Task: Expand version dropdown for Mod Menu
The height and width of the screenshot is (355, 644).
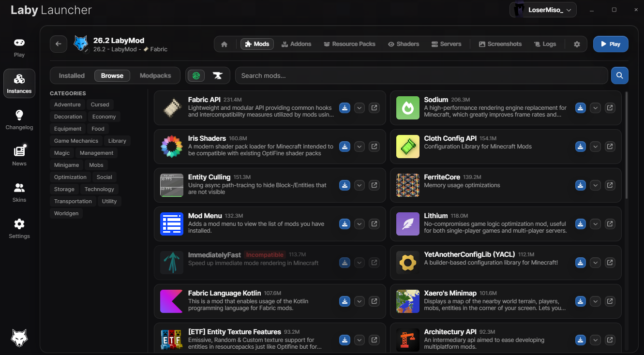Action: (359, 224)
